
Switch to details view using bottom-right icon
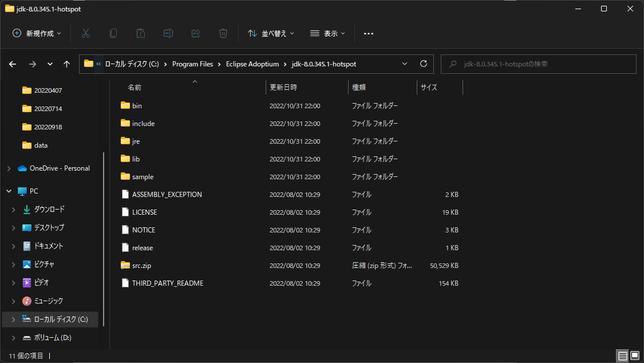[x=622, y=356]
